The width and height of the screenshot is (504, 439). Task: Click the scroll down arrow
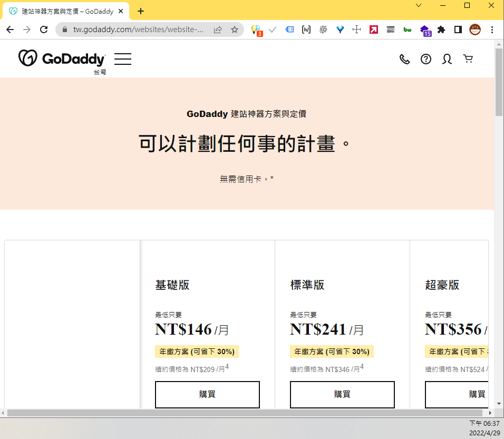(x=499, y=404)
